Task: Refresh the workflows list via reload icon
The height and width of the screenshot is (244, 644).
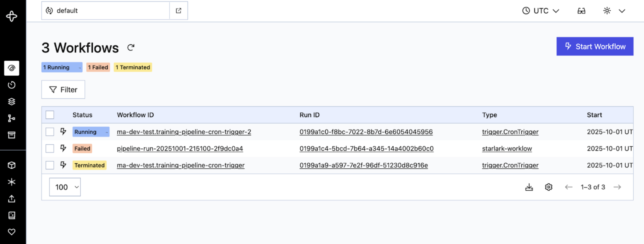Action: click(131, 47)
